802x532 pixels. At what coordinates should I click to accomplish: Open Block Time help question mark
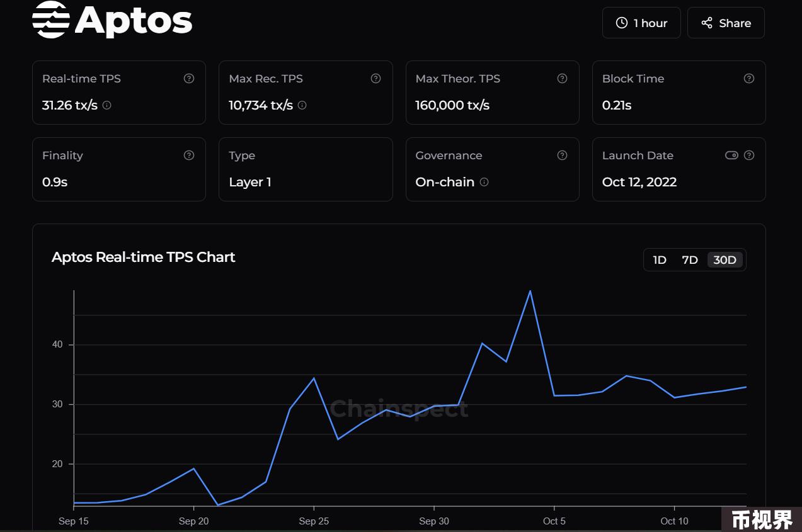pos(749,79)
